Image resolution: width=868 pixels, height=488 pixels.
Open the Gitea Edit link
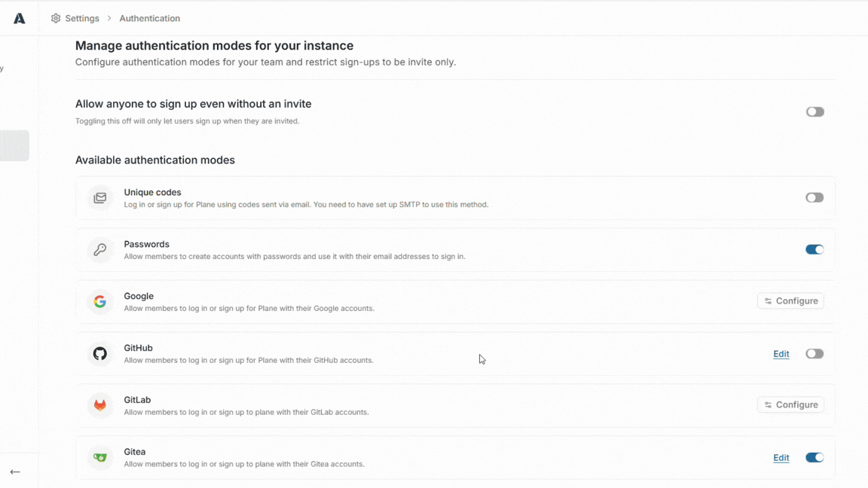coord(781,458)
